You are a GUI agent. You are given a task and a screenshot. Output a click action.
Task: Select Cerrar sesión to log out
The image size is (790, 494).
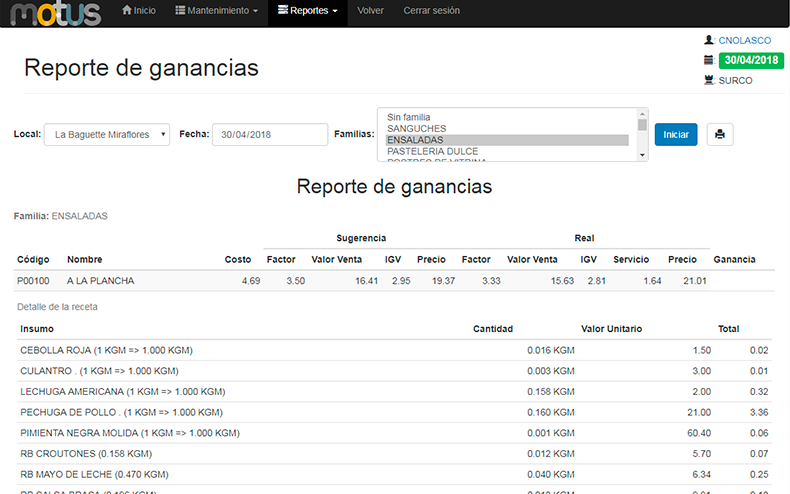click(432, 11)
